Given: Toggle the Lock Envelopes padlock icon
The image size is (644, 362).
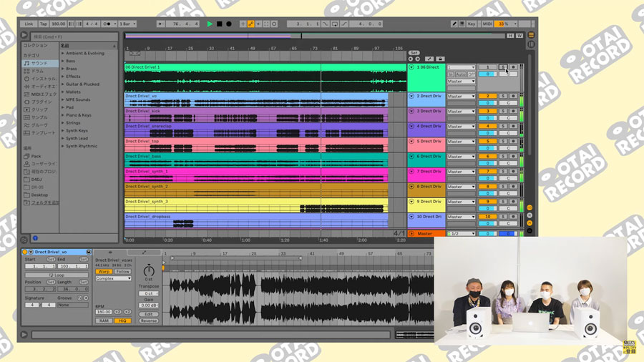Looking at the screenshot, I should pyautogui.click(x=440, y=59).
